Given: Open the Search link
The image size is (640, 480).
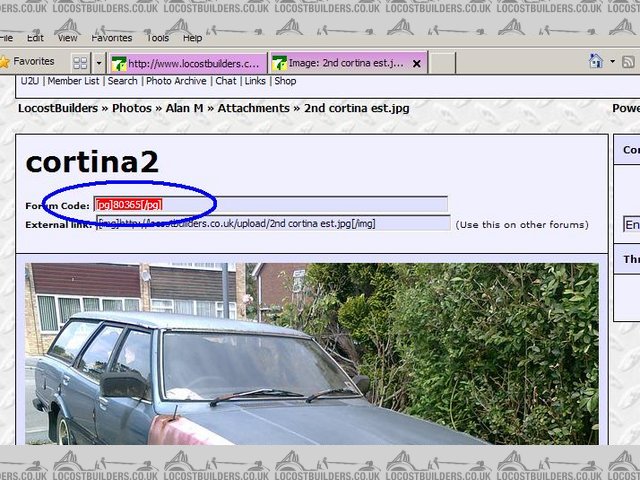Looking at the screenshot, I should (122, 81).
